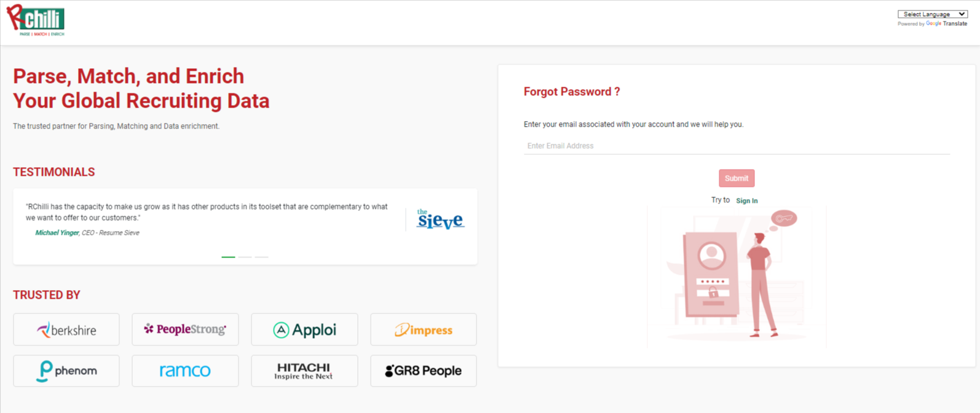Viewport: 980px width, 413px height.
Task: Open the Berkshire logo tile
Action: point(66,329)
